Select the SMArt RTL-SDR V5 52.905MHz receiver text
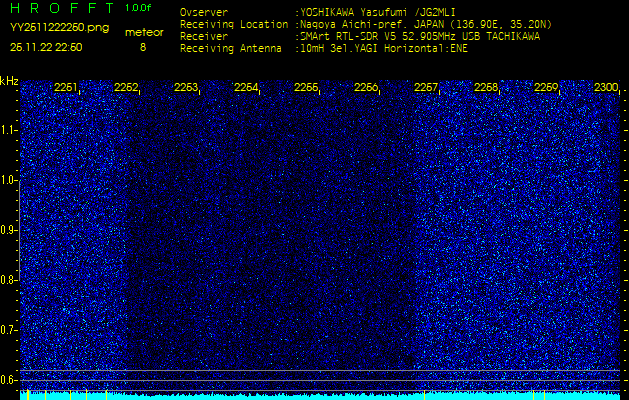 (x=419, y=37)
